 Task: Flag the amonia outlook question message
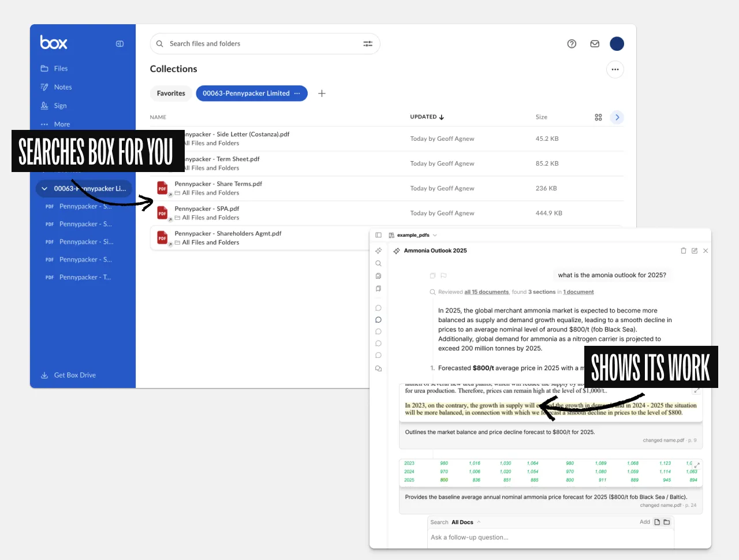pos(443,276)
